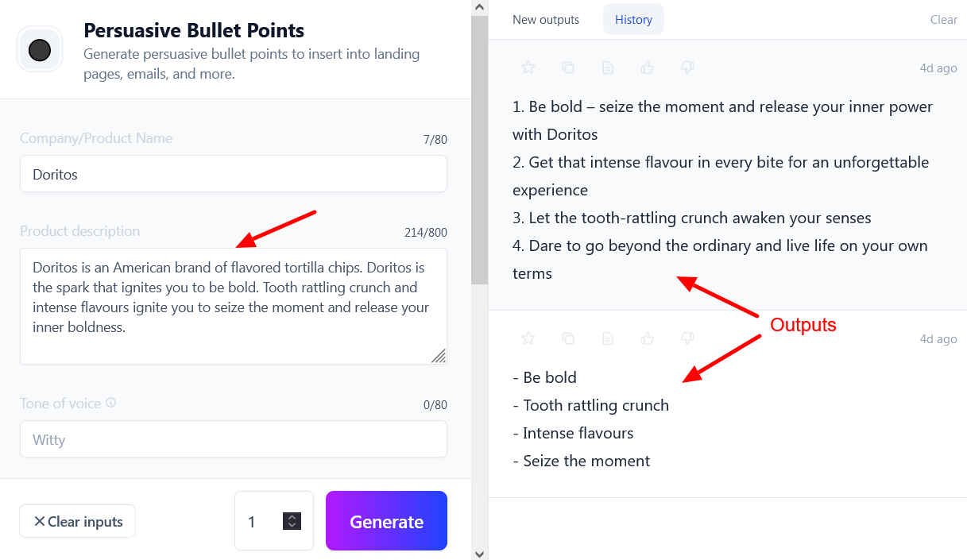The height and width of the screenshot is (560, 967).
Task: Thumbs up the first output
Action: click(x=648, y=68)
